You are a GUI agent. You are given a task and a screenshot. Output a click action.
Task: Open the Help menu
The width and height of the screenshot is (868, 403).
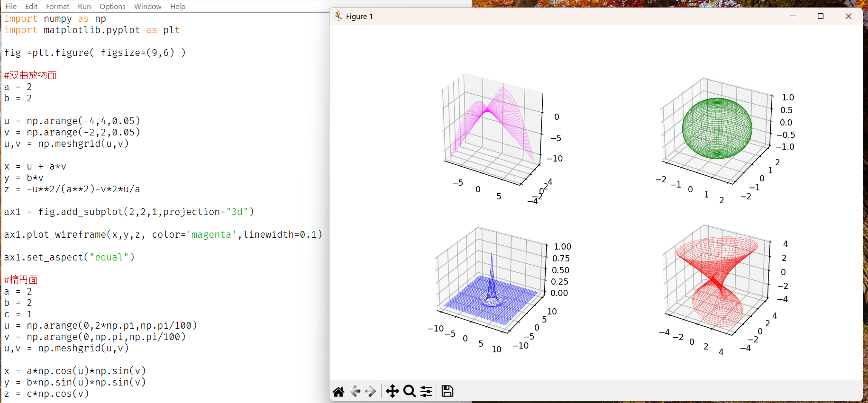(178, 6)
